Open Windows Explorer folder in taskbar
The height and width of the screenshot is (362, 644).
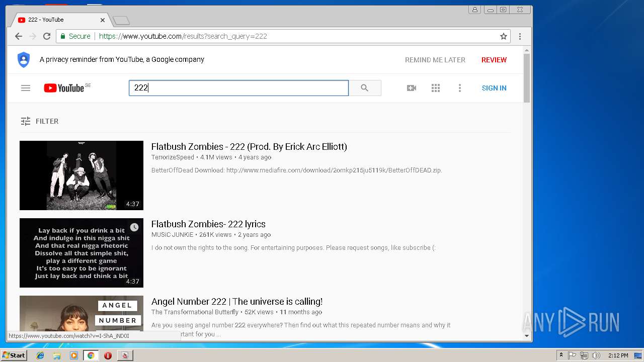(57, 355)
